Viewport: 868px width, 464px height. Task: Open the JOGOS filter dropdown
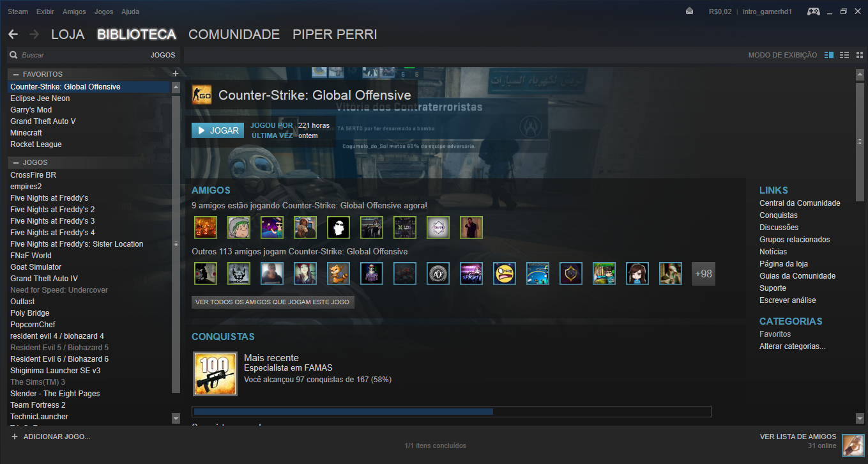tap(163, 55)
